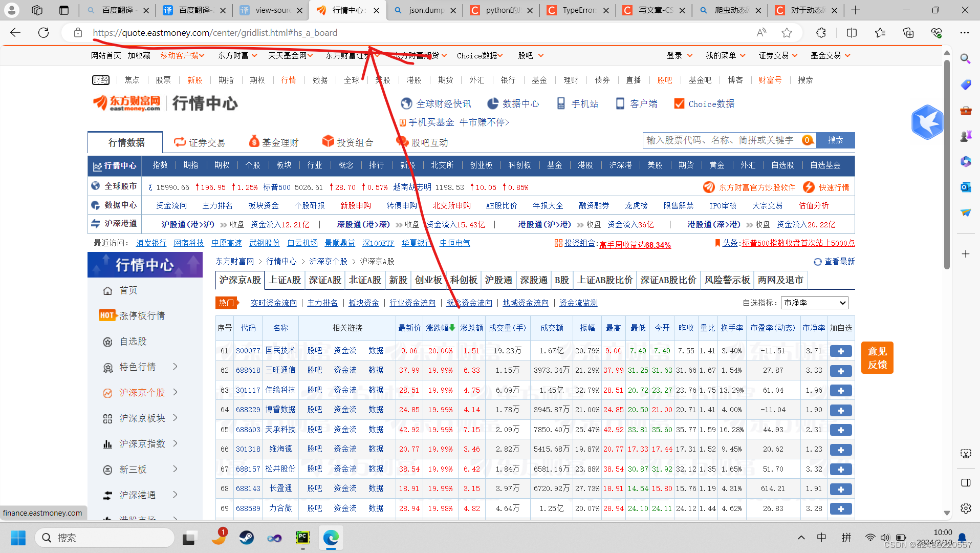
Task: Switch to the 科创板 tab
Action: click(x=464, y=280)
